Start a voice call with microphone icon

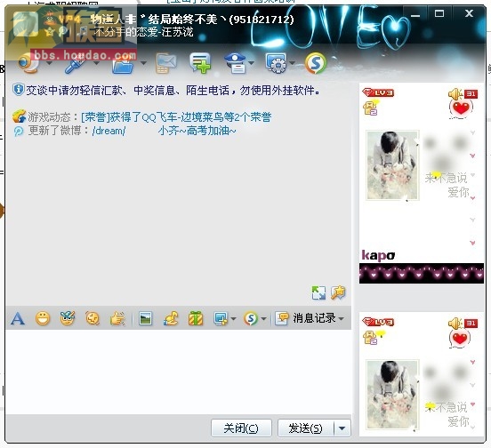pyautogui.click(x=75, y=63)
